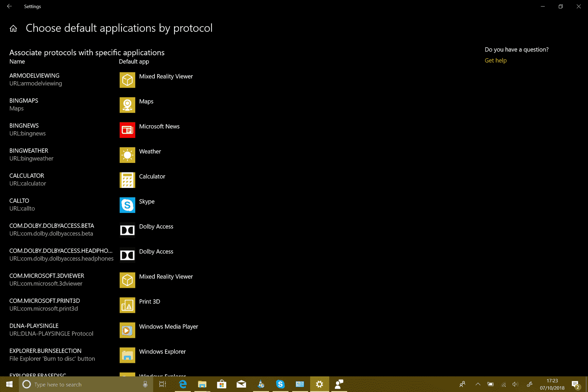The width and height of the screenshot is (588, 392).
Task: Click the BINGMAPS protocol name
Action: tap(24, 101)
